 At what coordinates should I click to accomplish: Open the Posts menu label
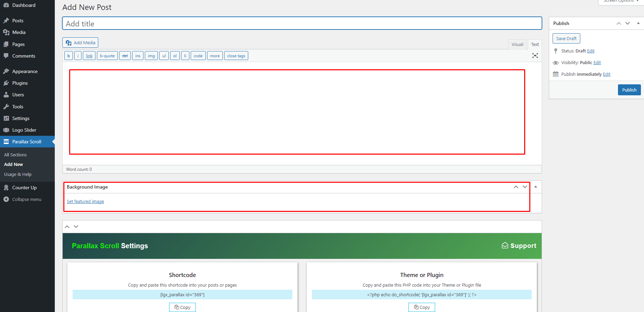tap(18, 21)
